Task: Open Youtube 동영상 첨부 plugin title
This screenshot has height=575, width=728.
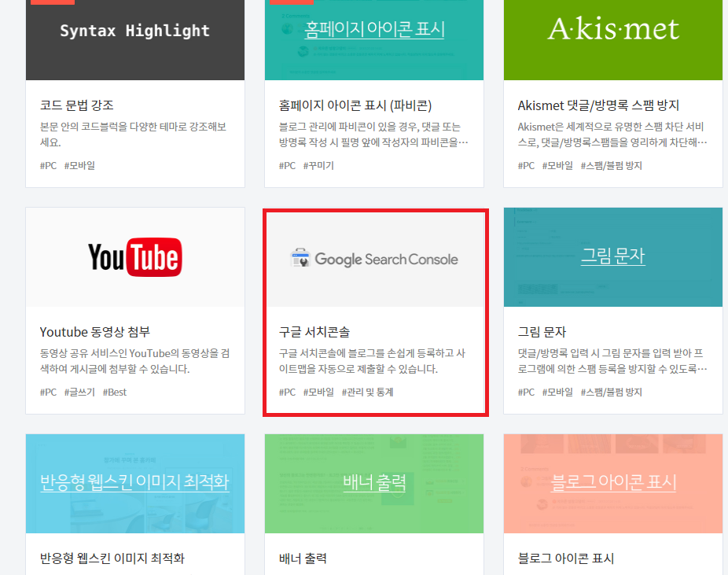Action: pyautogui.click(x=95, y=332)
